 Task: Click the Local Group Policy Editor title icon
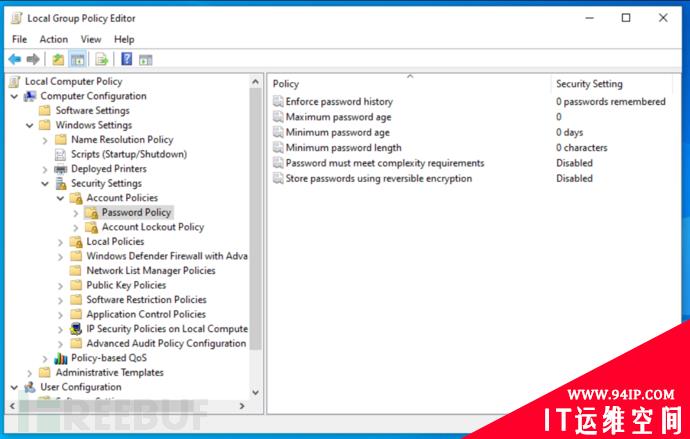coord(16,18)
